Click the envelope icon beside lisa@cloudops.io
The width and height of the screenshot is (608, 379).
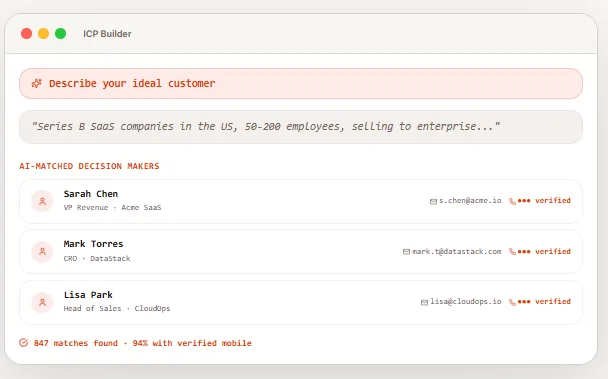pos(424,302)
